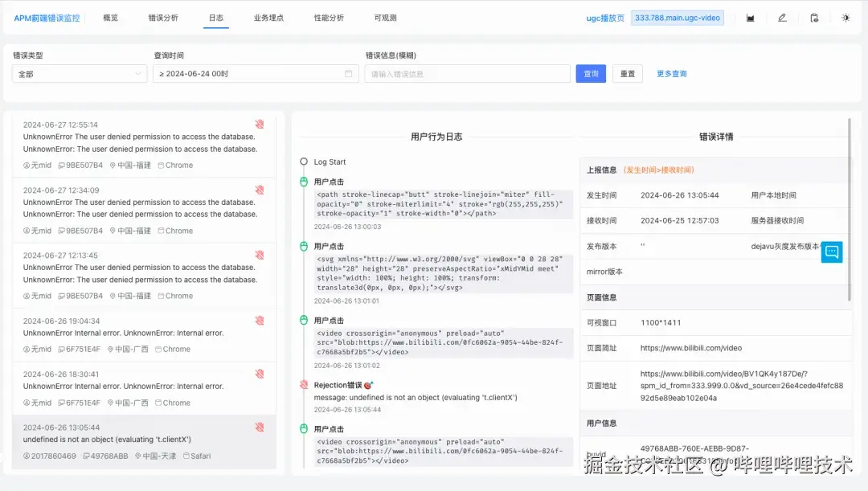Open the ugc播放页 link
The height and width of the screenshot is (491, 868).
605,16
